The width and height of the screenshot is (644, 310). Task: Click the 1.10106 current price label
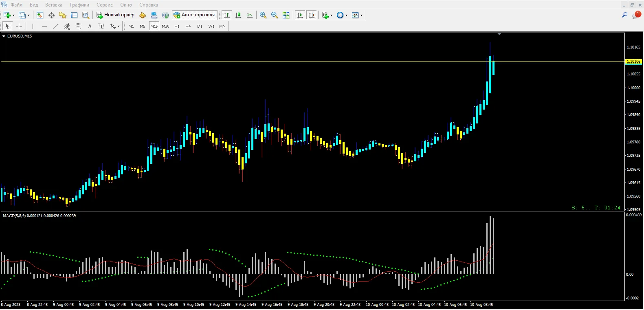(x=633, y=62)
